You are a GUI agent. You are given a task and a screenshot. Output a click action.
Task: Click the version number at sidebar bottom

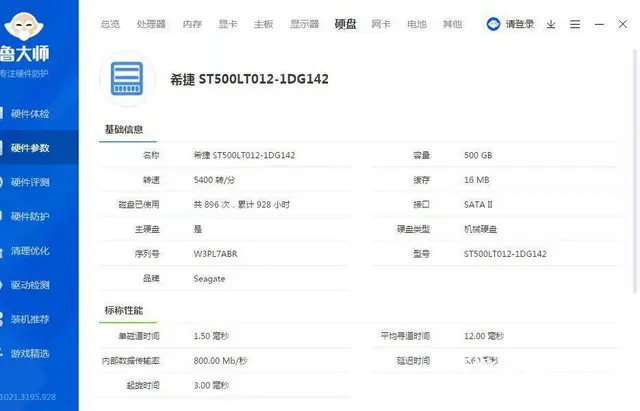pyautogui.click(x=28, y=397)
